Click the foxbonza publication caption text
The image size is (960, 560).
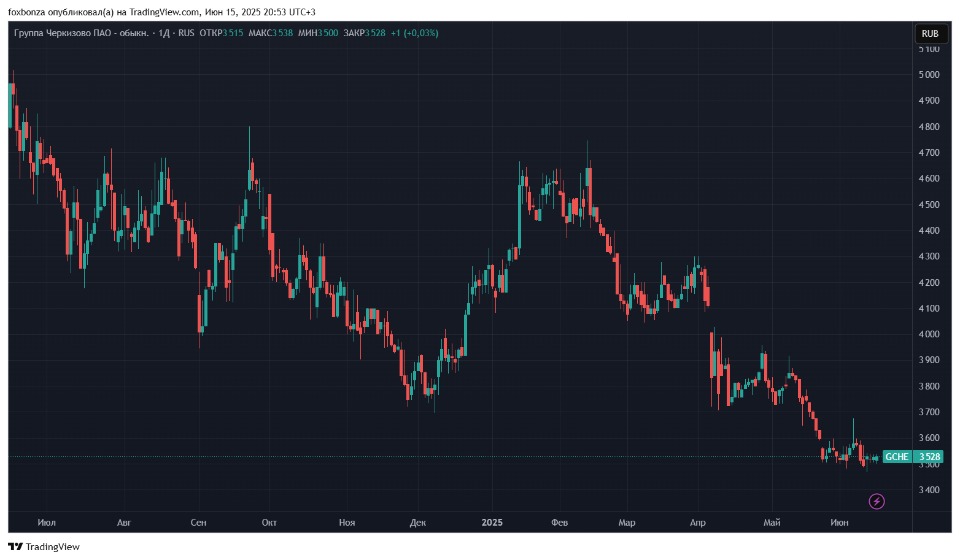[162, 12]
